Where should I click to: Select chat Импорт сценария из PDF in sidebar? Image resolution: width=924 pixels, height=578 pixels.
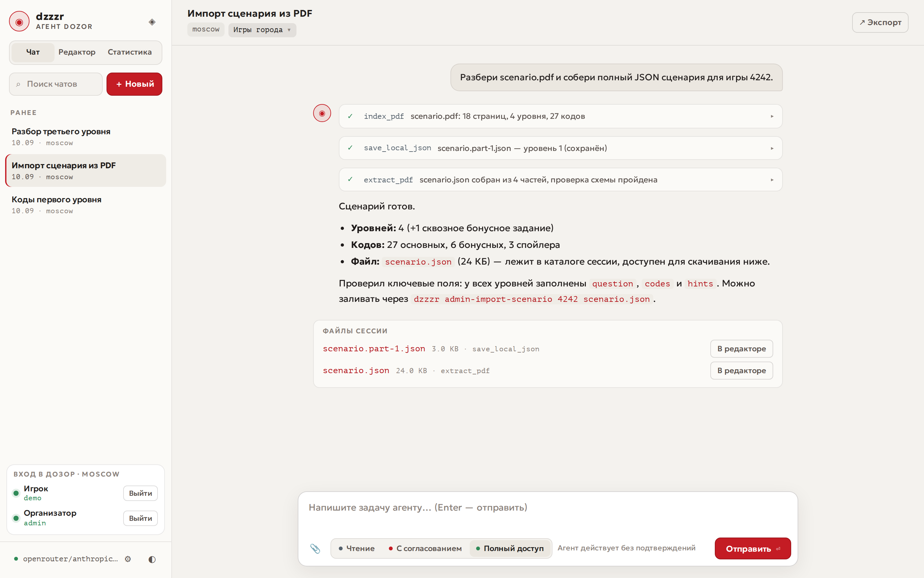86,171
